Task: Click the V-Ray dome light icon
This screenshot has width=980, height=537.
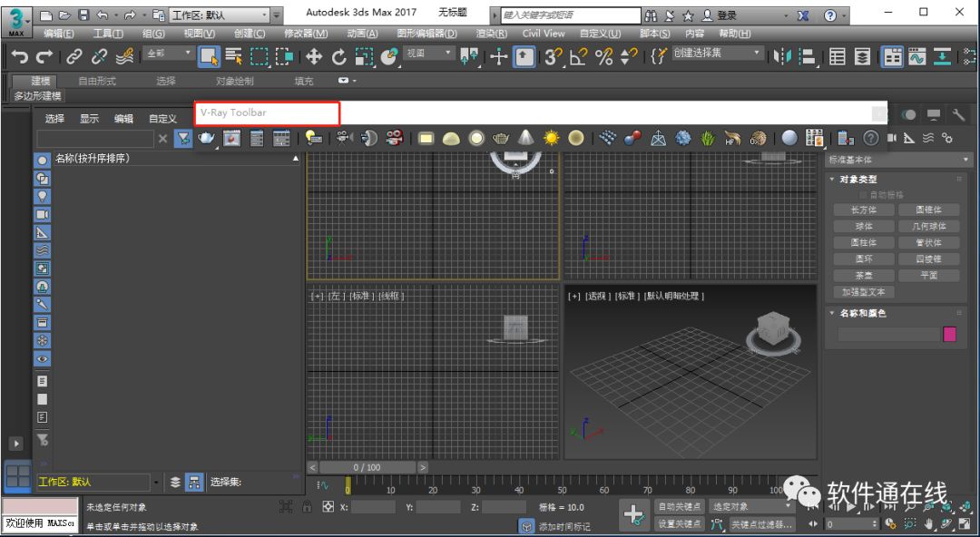Action: point(451,138)
